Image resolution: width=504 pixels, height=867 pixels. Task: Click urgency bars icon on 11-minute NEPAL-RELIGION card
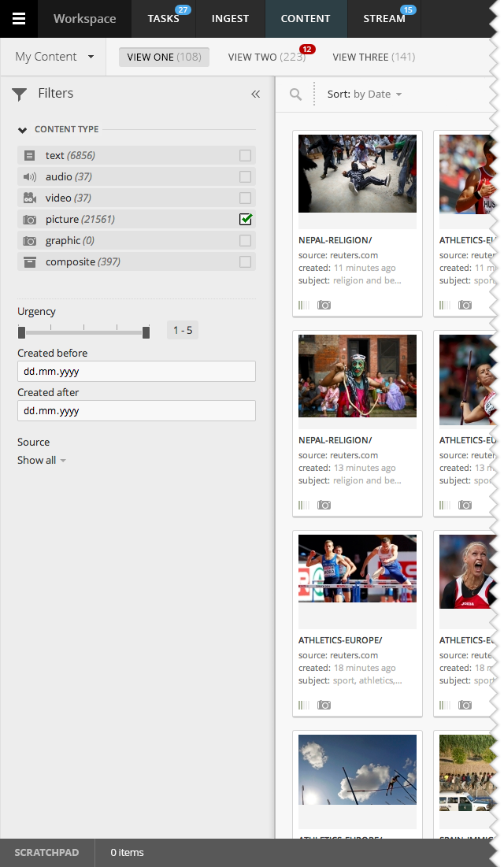coord(304,305)
